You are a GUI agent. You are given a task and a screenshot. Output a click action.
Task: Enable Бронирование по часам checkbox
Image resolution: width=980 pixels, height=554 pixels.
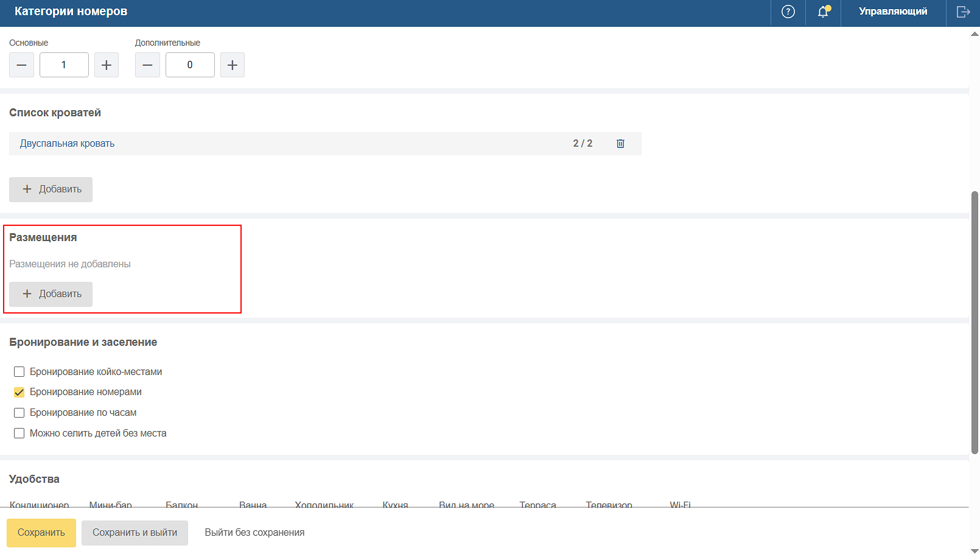pos(19,413)
